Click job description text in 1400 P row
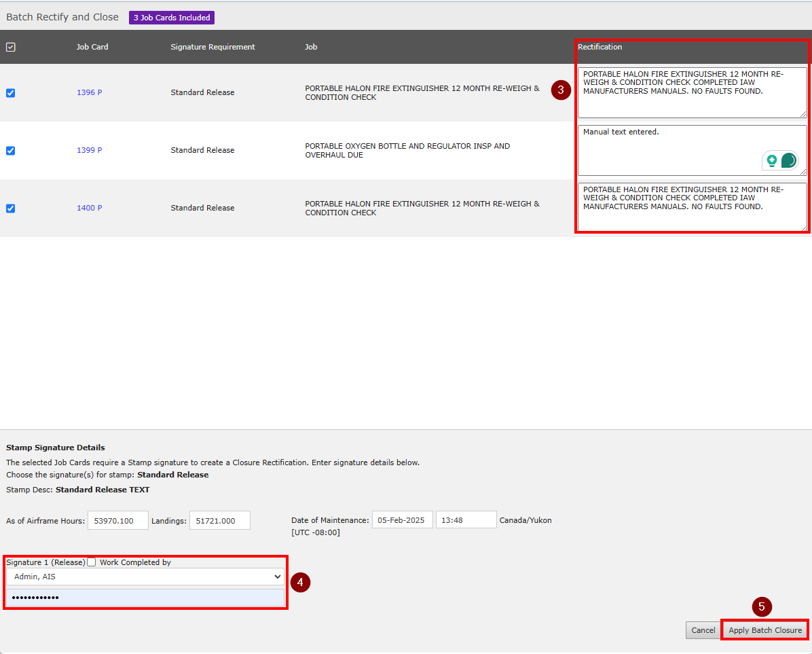The height and width of the screenshot is (654, 812). 422,208
